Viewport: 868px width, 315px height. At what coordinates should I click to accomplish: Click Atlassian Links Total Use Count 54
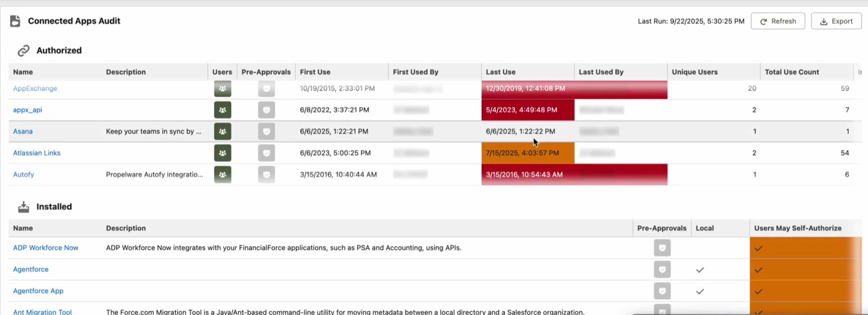pos(845,153)
